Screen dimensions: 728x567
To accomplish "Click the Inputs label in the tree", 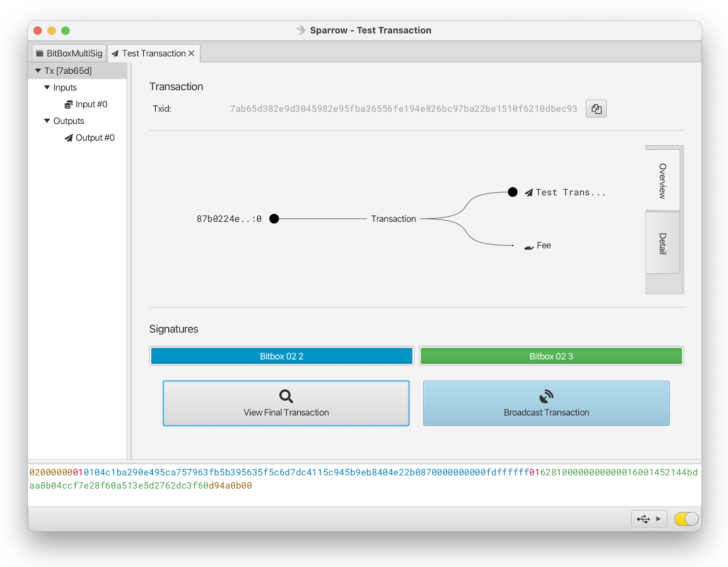I will (x=65, y=87).
